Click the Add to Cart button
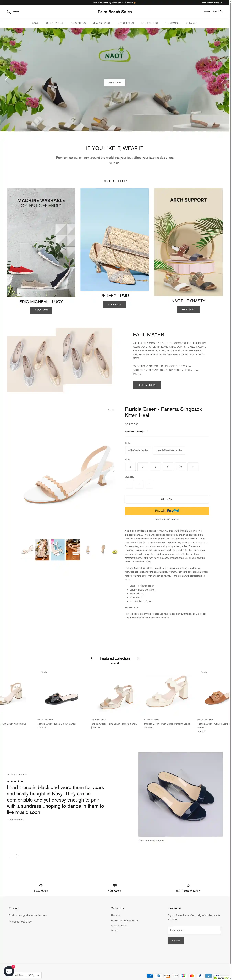 (x=167, y=499)
